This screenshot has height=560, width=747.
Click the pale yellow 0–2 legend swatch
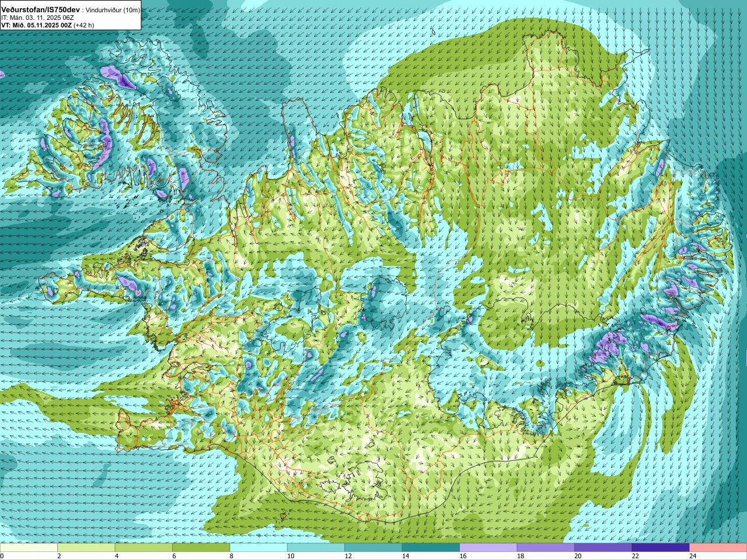(29, 548)
